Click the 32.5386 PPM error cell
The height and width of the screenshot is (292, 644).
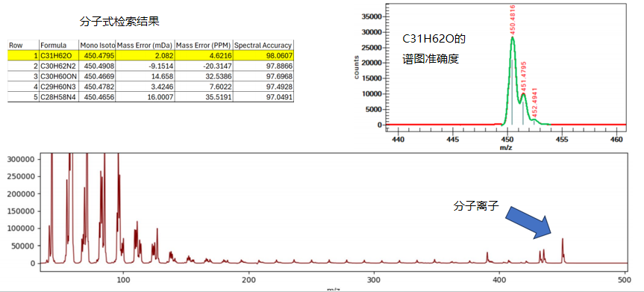click(204, 76)
